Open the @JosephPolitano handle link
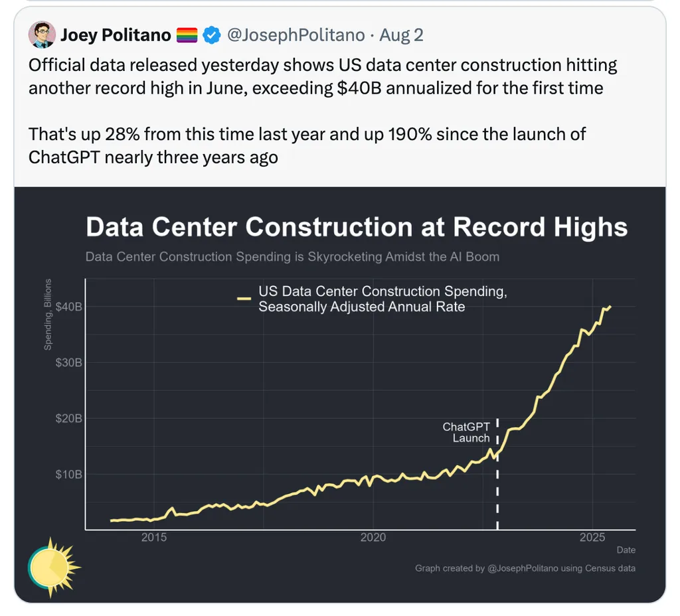The height and width of the screenshot is (616, 680). pos(296,35)
